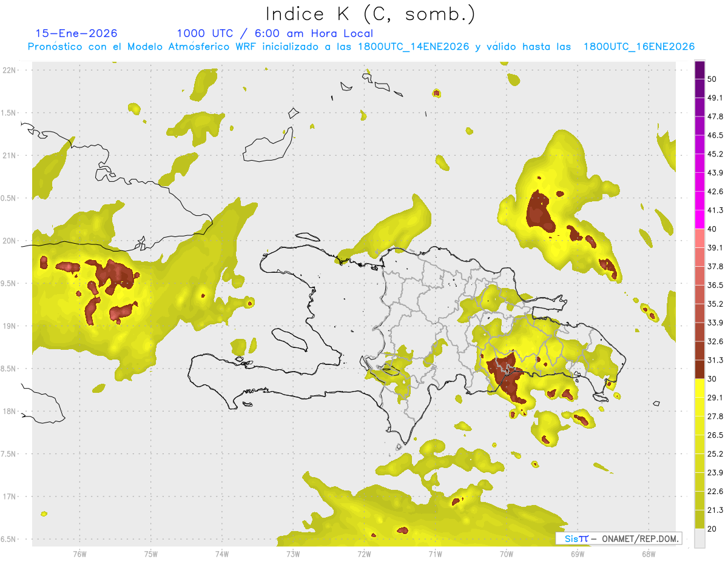Click the '32.6' value on the color scale
The height and width of the screenshot is (562, 728).
point(715,341)
